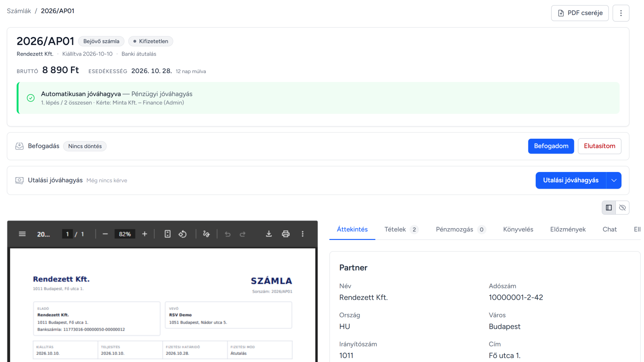Click the Kifizetetlen status badge
Image resolution: width=644 pixels, height=362 pixels.
[x=151, y=41]
